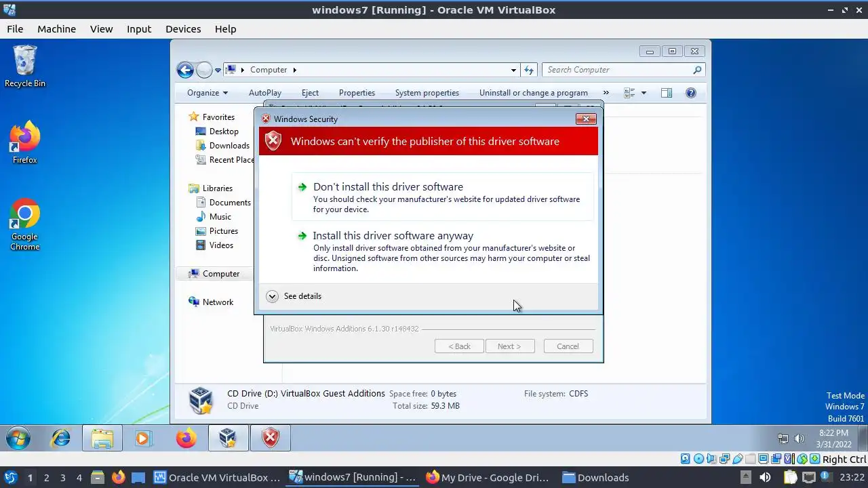868x488 pixels.
Task: Open Windows Explorer in the guest taskbar
Action: click(x=102, y=439)
